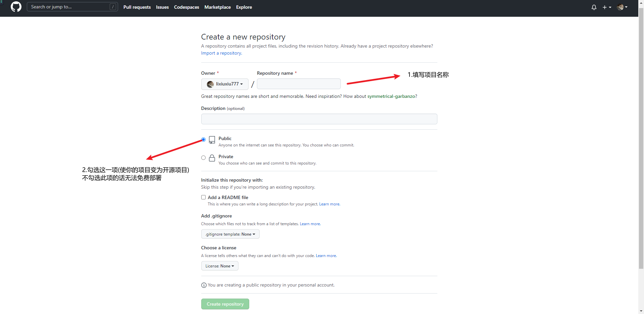Image resolution: width=644 pixels, height=314 pixels.
Task: Open Learn more link for README
Action: [x=329, y=204]
